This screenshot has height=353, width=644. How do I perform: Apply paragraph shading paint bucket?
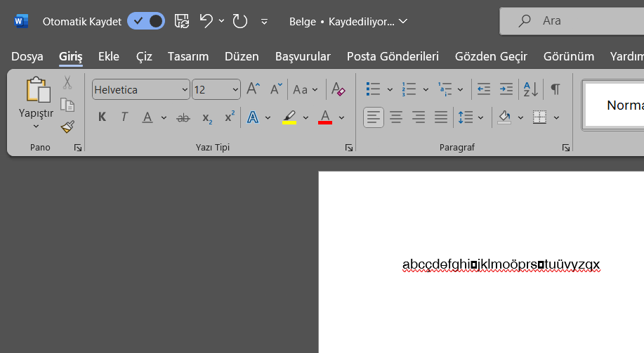(504, 117)
